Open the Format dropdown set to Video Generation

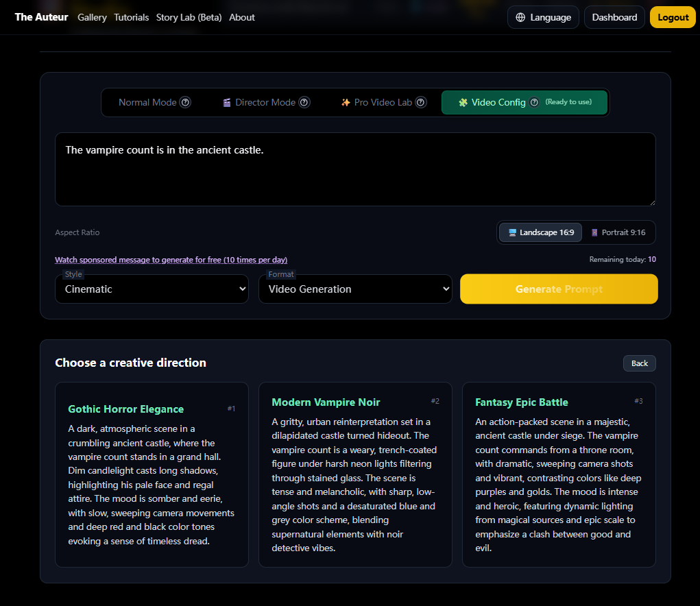pyautogui.click(x=355, y=289)
